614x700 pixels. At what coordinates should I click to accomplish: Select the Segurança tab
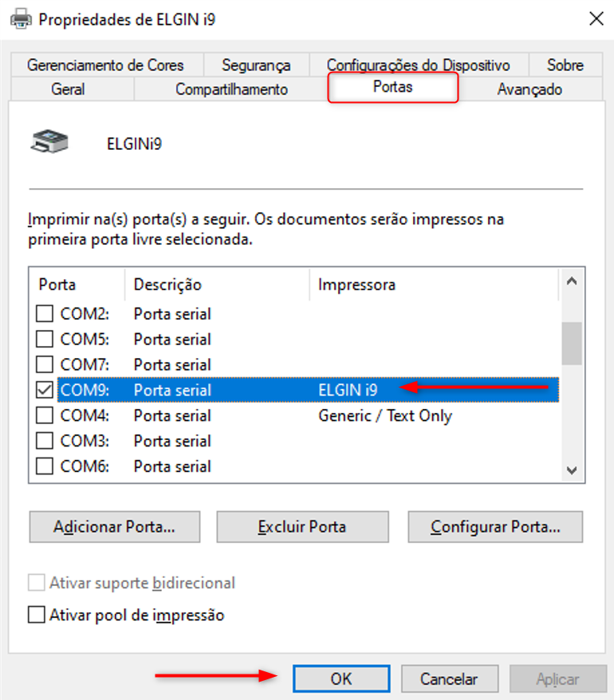click(x=256, y=65)
